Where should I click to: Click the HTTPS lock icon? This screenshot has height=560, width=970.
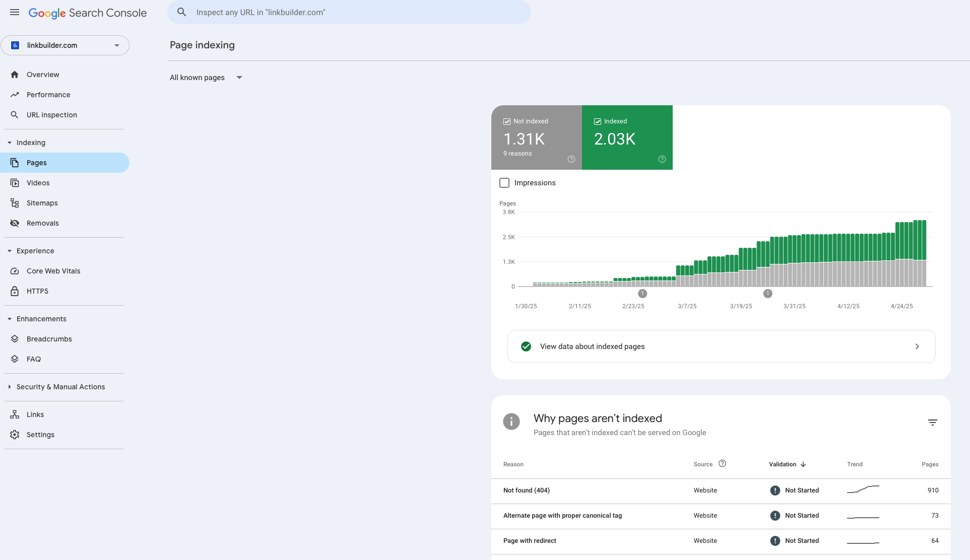point(15,291)
